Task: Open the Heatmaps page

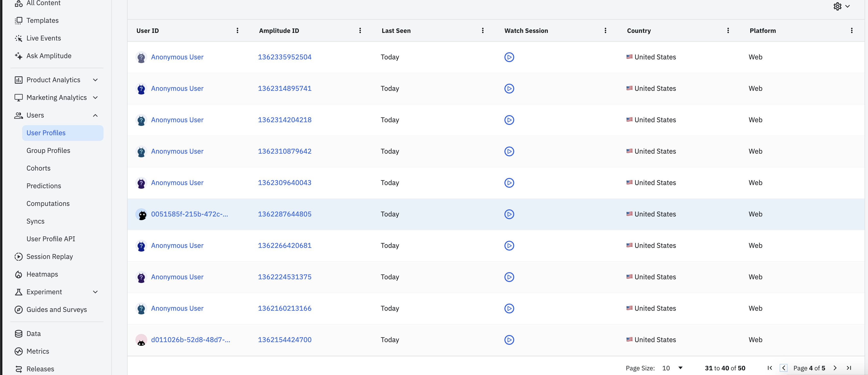Action: [x=42, y=274]
